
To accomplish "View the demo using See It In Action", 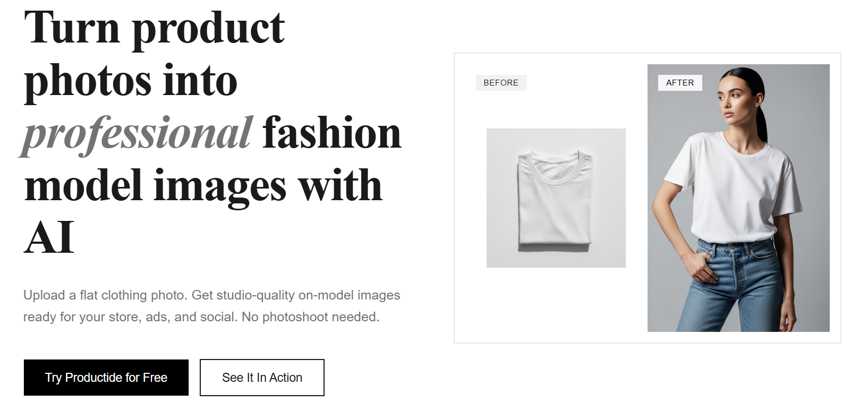I will (262, 377).
